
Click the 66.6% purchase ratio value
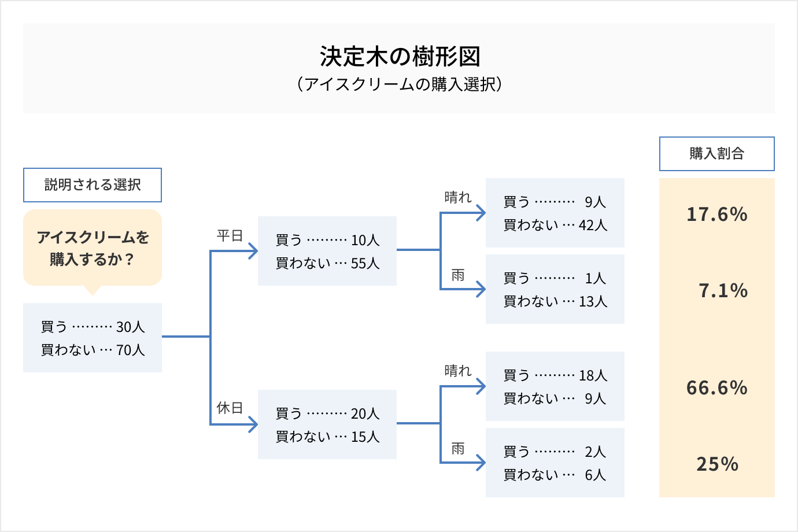[x=717, y=387]
